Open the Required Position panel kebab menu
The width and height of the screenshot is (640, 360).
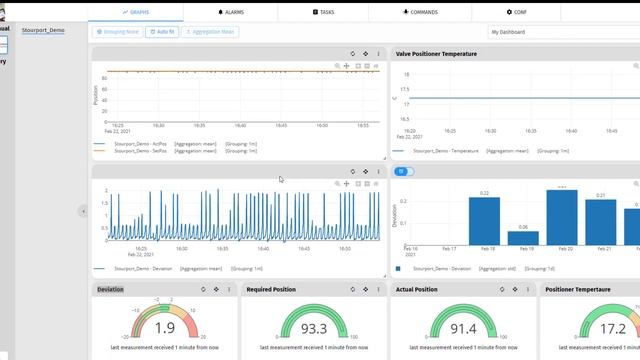pyautogui.click(x=378, y=289)
